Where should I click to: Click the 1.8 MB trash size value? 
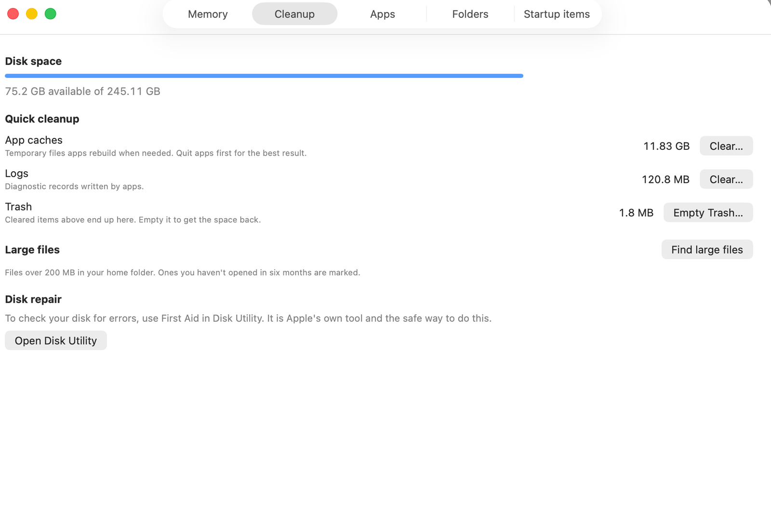point(636,212)
